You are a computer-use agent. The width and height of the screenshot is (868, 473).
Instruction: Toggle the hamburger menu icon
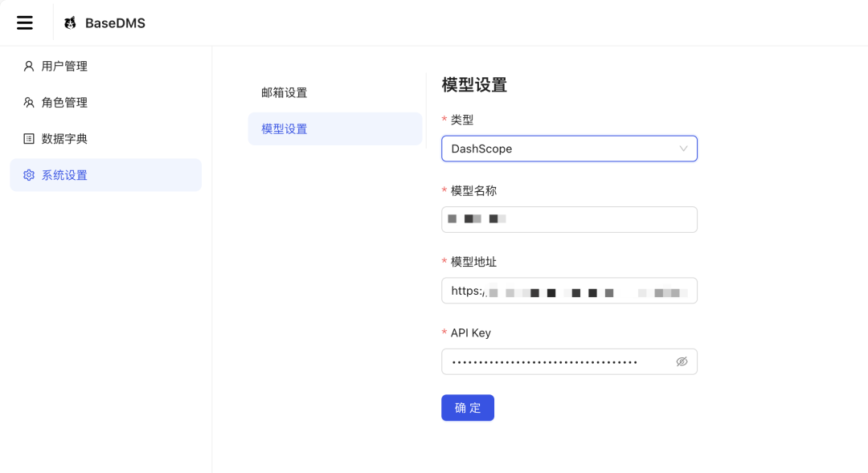[25, 22]
